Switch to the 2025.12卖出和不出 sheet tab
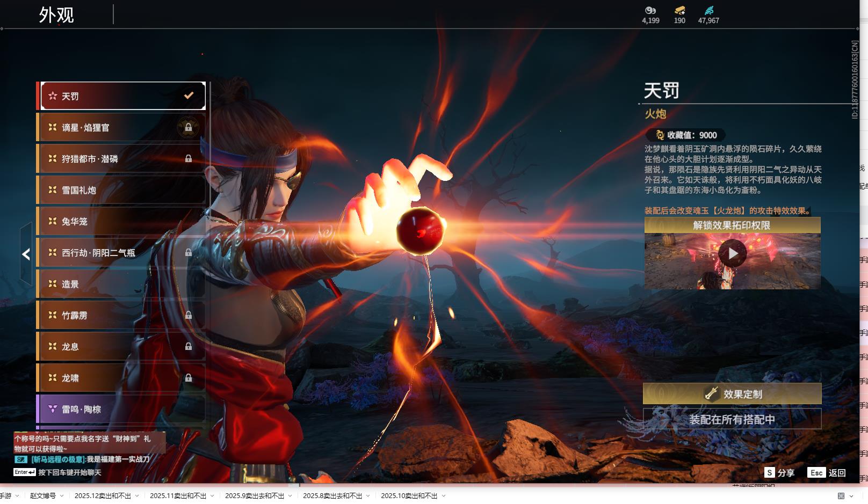The width and height of the screenshot is (868, 504). point(103,496)
